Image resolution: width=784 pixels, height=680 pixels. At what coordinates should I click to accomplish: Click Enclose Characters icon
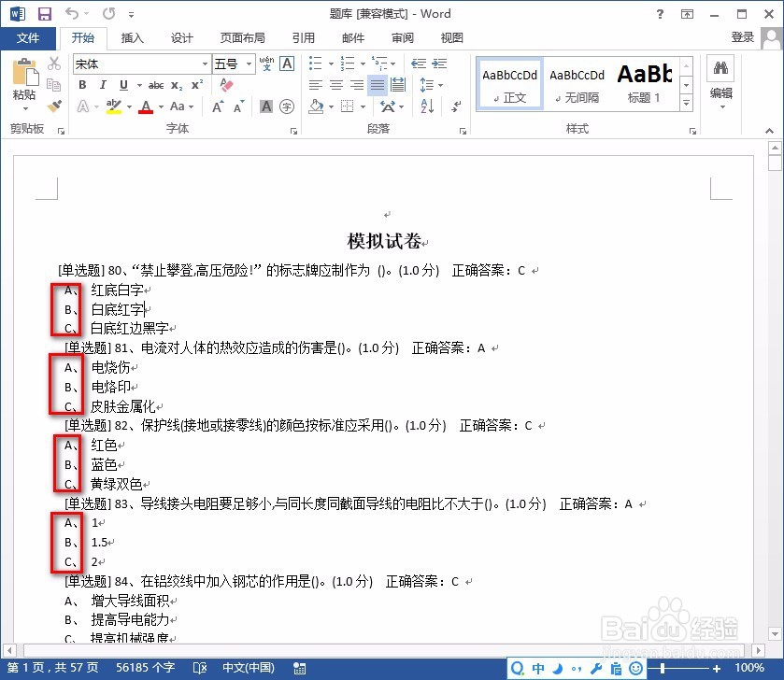(x=287, y=106)
